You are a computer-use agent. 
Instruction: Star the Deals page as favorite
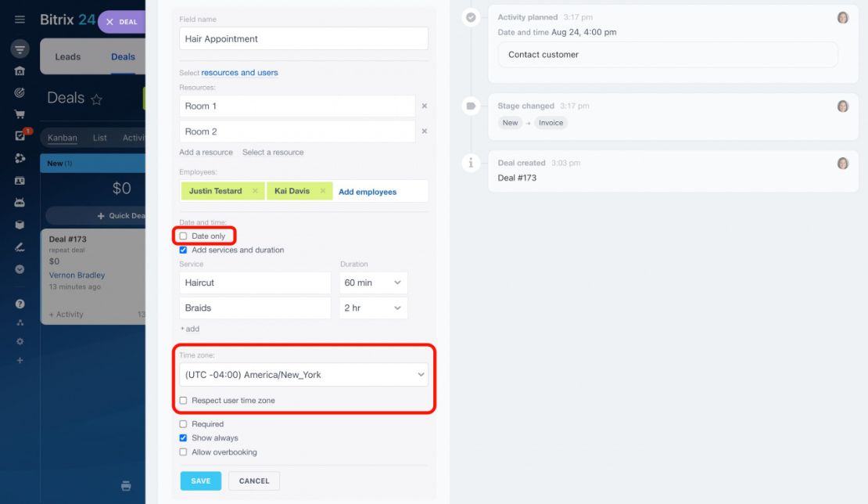96,99
